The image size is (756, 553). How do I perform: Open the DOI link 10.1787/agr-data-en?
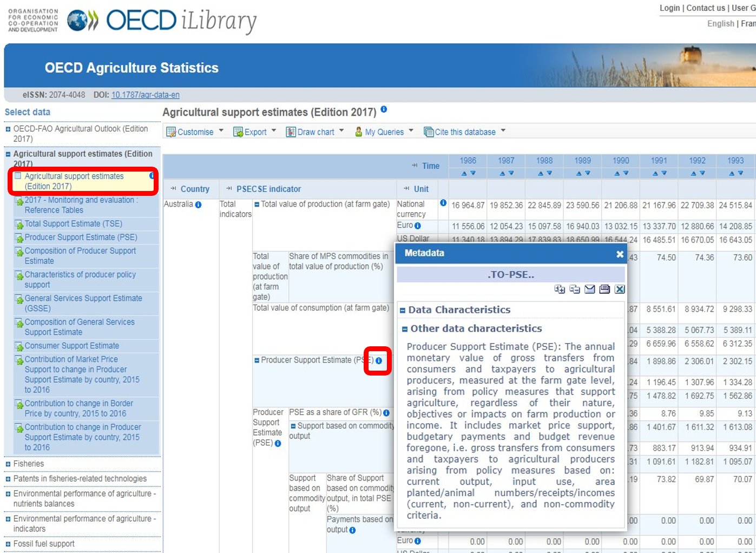146,95
